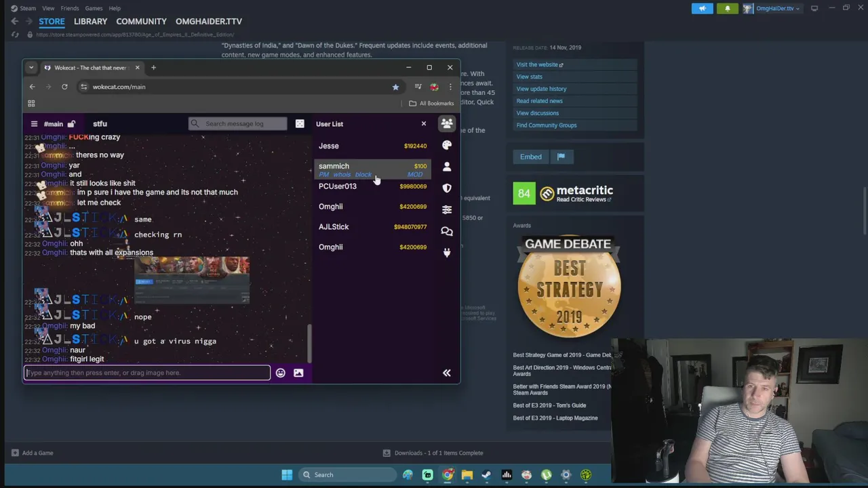Open Steam STORE tab
The width and height of the screenshot is (868, 488).
[52, 22]
